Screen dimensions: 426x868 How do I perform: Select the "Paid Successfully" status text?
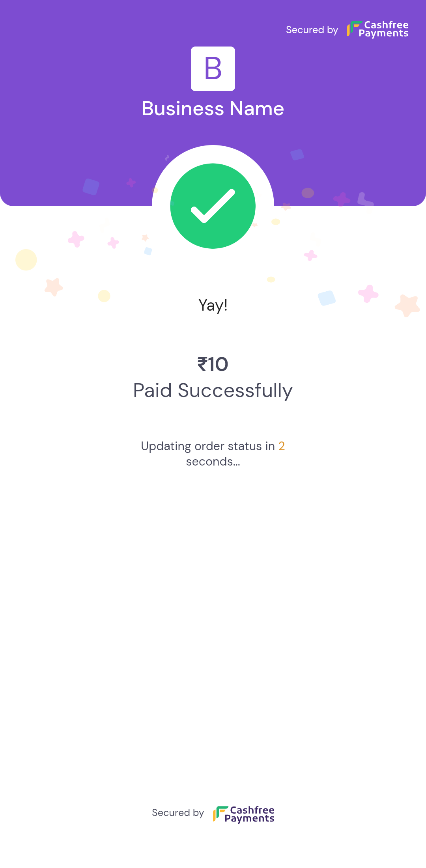pos(213,391)
